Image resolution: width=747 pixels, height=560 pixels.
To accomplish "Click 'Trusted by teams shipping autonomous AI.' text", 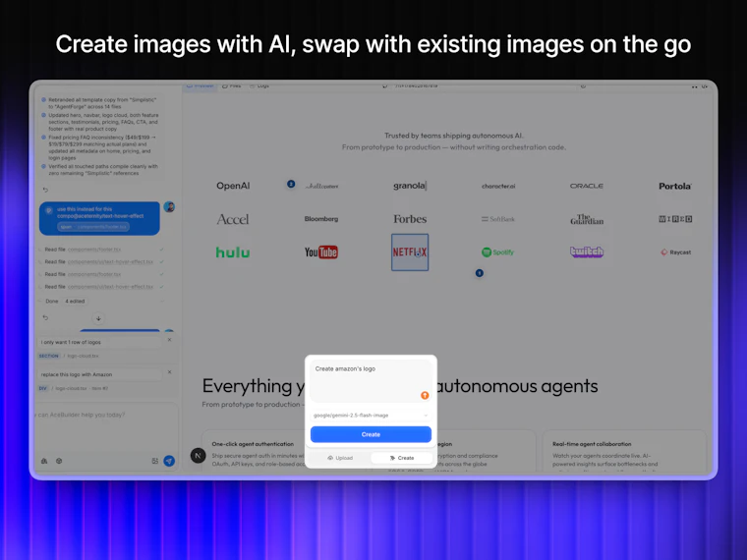I will [x=453, y=136].
